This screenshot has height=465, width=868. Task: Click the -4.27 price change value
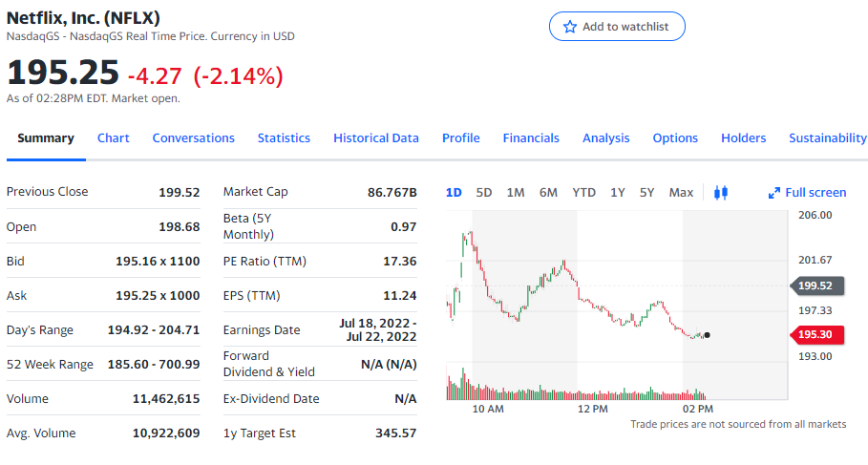[155, 75]
